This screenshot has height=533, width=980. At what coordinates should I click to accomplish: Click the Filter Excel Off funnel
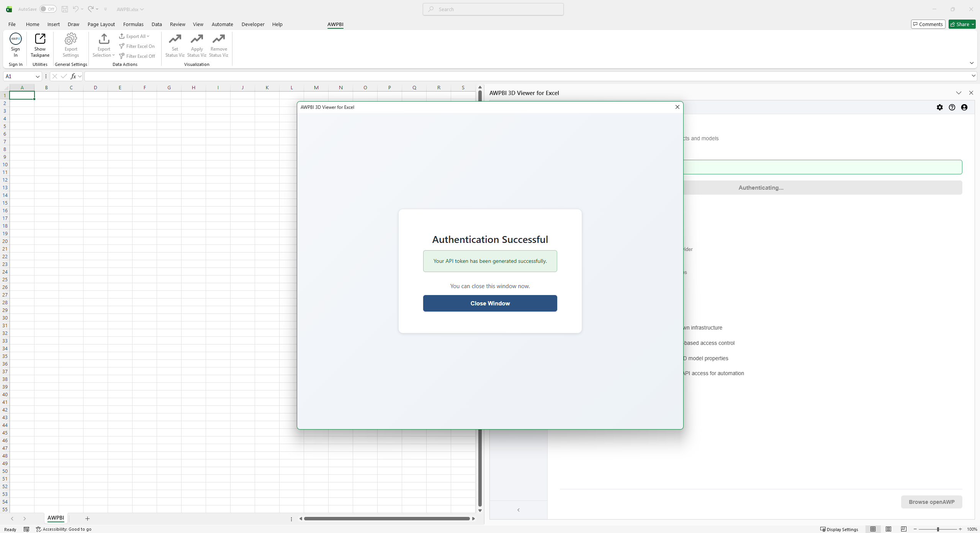tap(122, 56)
